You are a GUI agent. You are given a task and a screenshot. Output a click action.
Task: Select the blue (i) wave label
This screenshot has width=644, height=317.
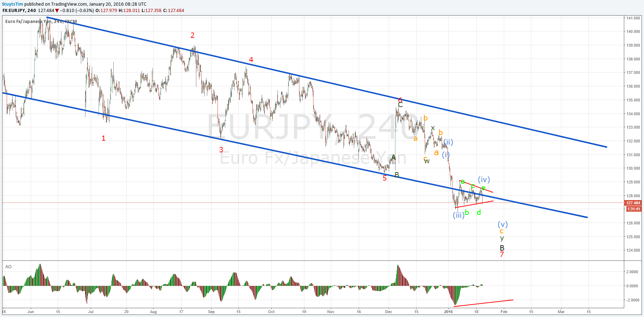click(x=446, y=154)
